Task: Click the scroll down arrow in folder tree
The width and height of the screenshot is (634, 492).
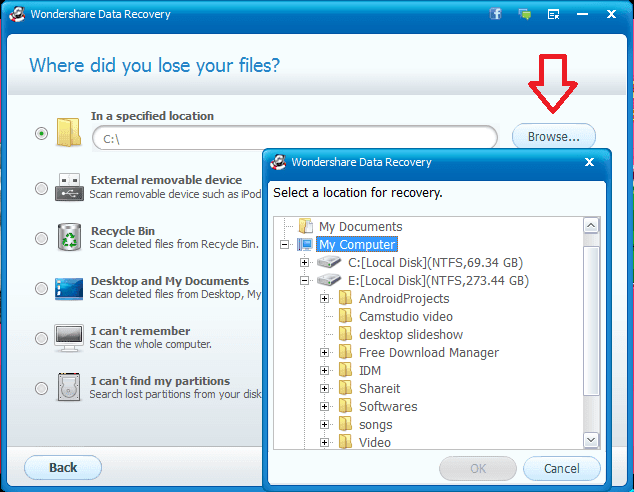Action: click(591, 440)
